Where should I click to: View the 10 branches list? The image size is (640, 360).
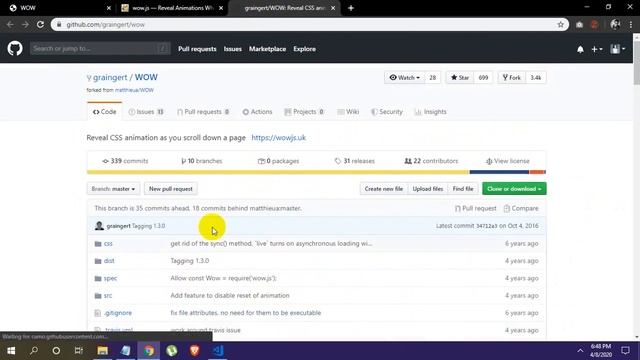coord(202,161)
